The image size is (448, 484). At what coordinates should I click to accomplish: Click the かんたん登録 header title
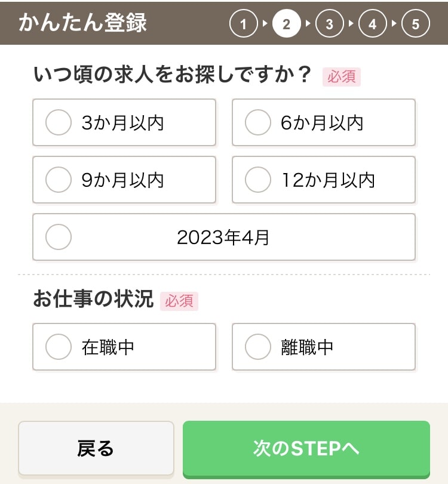(x=82, y=23)
